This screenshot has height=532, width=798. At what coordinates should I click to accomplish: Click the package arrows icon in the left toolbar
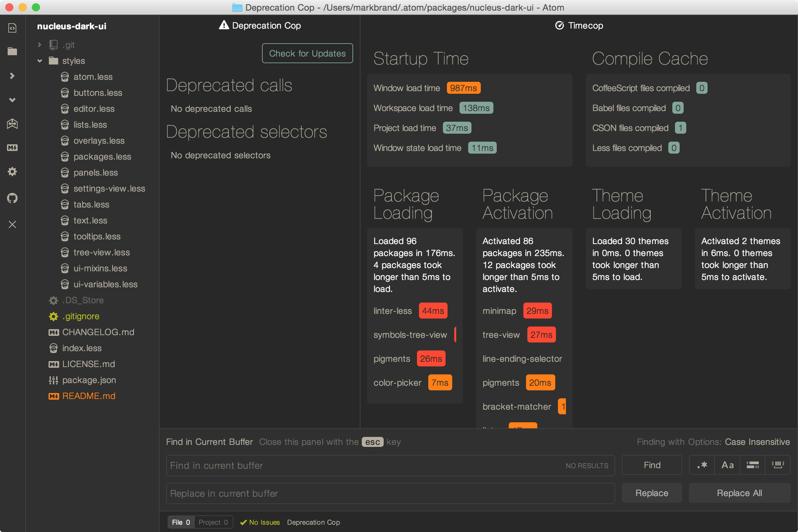[12, 124]
